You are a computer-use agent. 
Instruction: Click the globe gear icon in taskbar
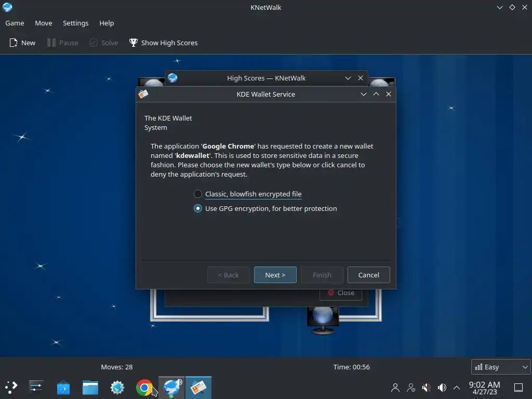click(117, 387)
